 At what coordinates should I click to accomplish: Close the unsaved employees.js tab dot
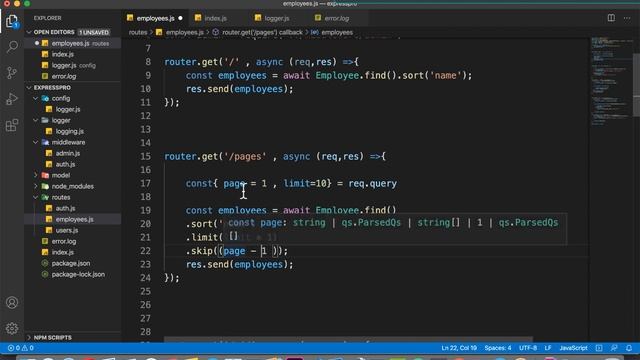pyautogui.click(x=180, y=18)
